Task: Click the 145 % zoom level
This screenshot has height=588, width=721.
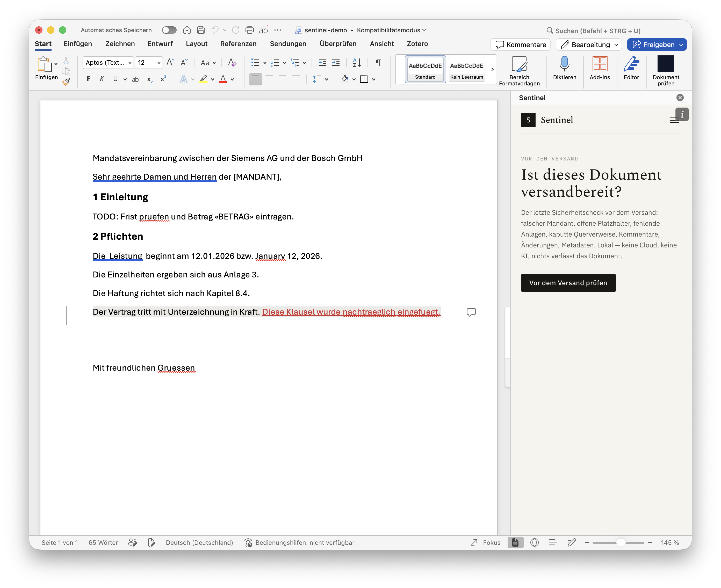Action: click(x=670, y=543)
